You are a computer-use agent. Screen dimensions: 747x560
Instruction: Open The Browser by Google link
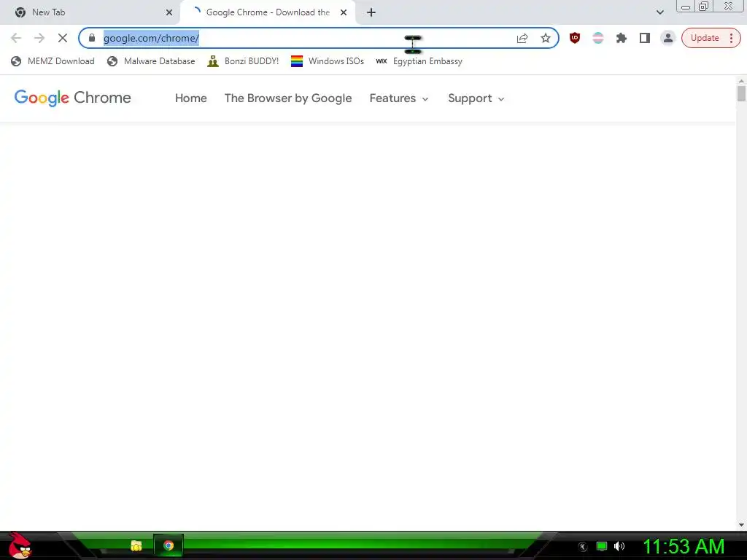[x=288, y=98]
